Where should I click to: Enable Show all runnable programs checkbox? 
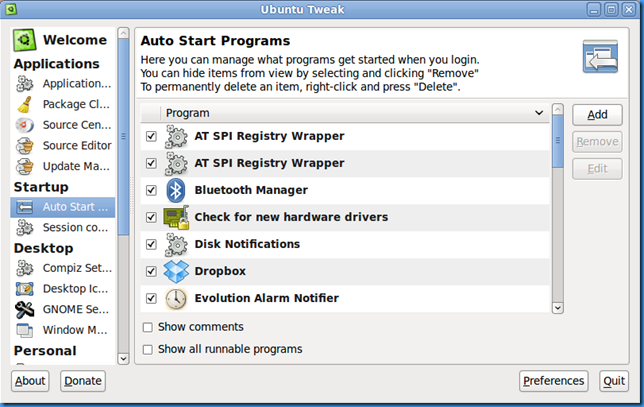click(x=147, y=350)
